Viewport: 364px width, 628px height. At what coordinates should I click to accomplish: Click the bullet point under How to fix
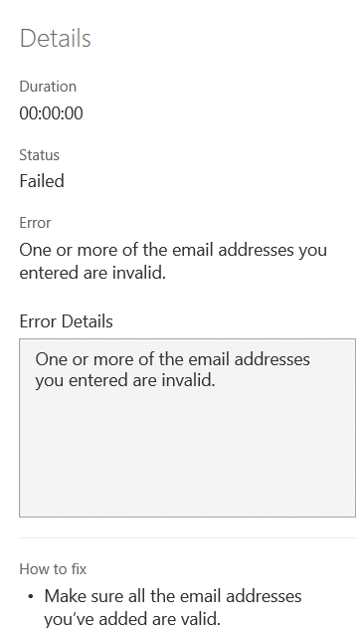pyautogui.click(x=31, y=597)
